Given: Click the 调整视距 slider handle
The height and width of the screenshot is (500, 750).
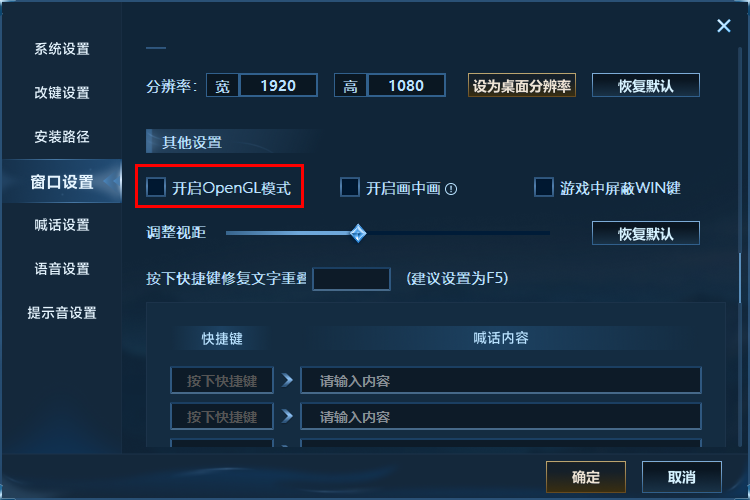Looking at the screenshot, I should [x=358, y=233].
